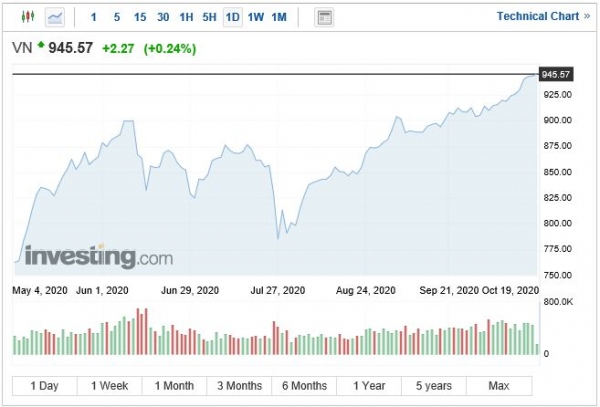The height and width of the screenshot is (407, 600).
Task: Select the 5-minute interval
Action: (117, 17)
